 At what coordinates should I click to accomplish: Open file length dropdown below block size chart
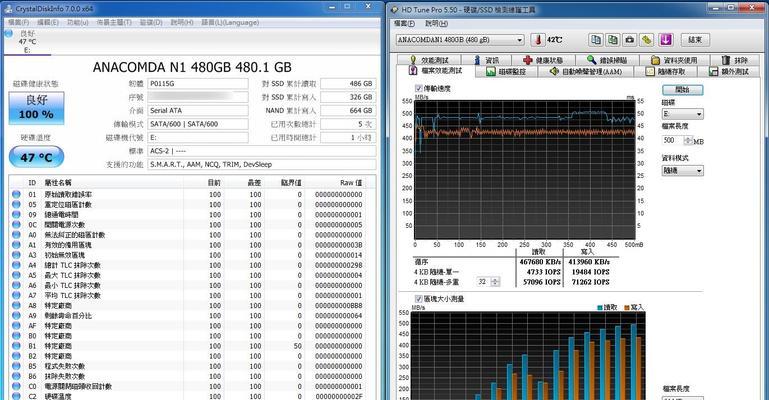682,398
